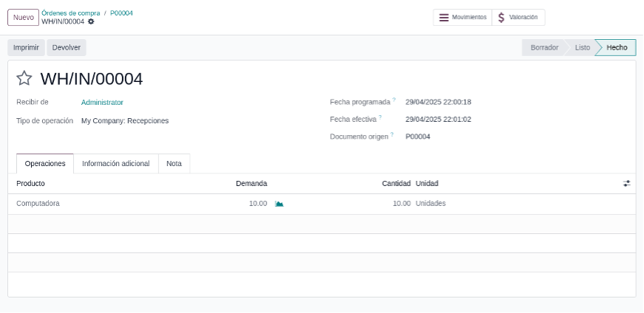Open P00004 breadcrumb link

(122, 13)
